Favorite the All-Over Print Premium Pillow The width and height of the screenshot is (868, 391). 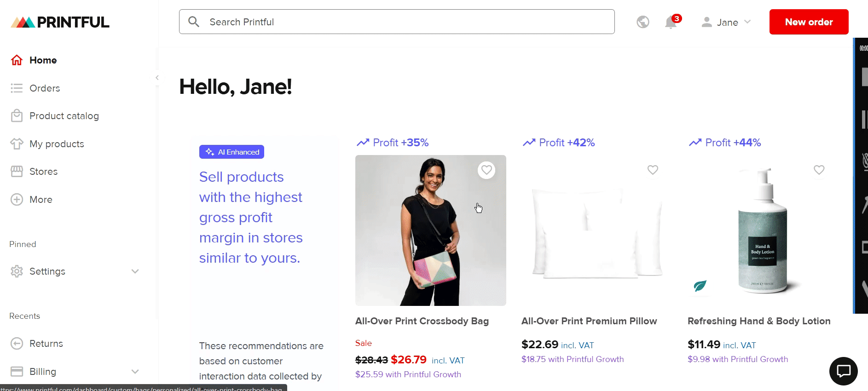tap(653, 170)
